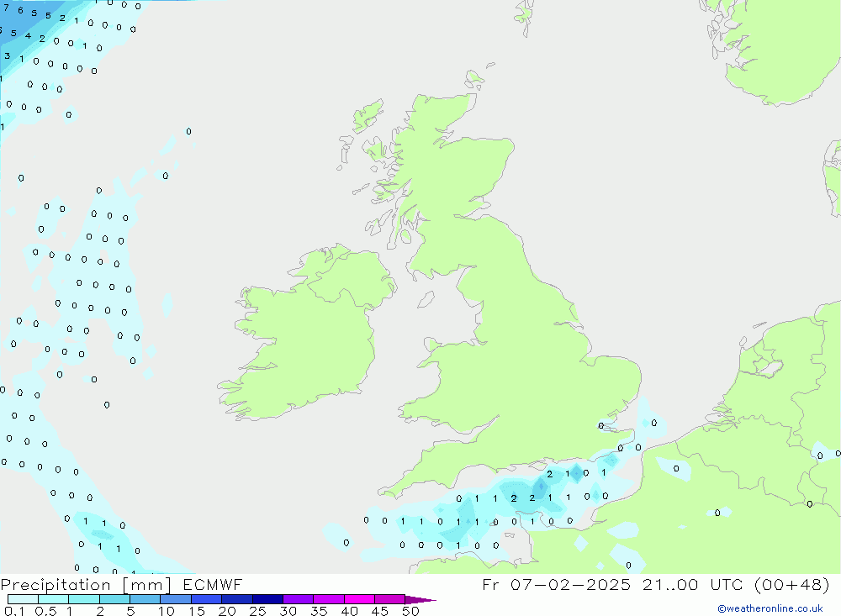Screen dimensions: 841x616
Task: Click the map precipitation value '7'
Action: (x=7, y=8)
